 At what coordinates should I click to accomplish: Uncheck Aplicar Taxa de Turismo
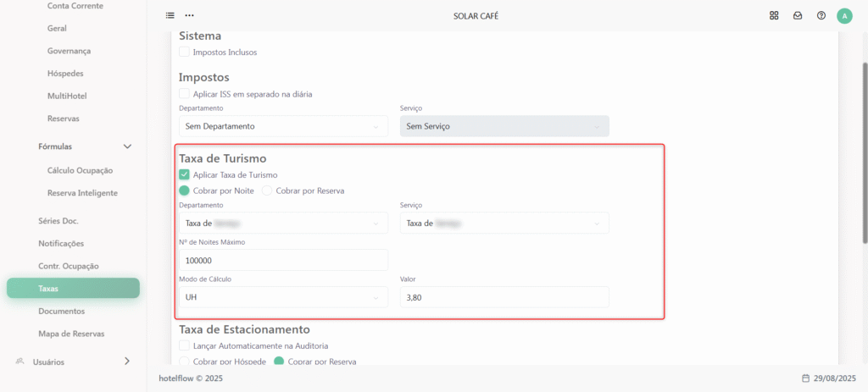click(x=184, y=174)
